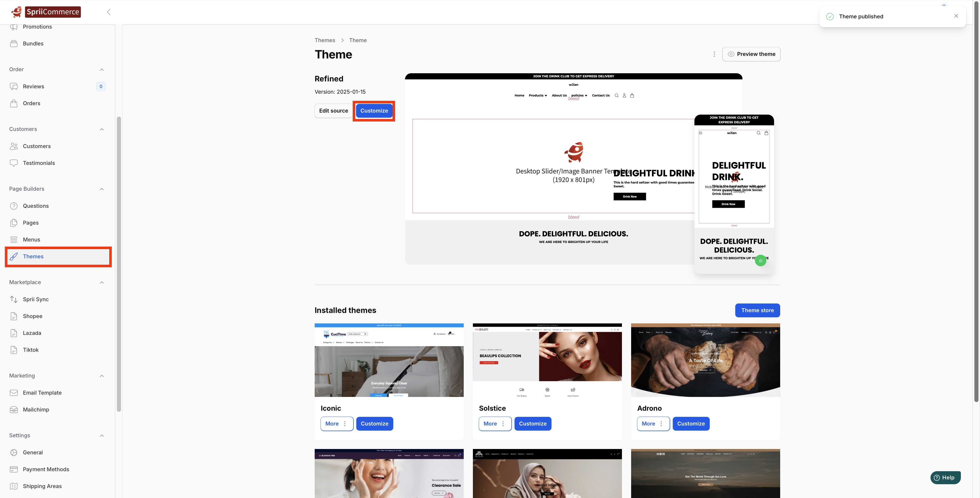Screen dimensions: 980x498
Task: Collapse the Page Builders section
Action: coord(102,189)
